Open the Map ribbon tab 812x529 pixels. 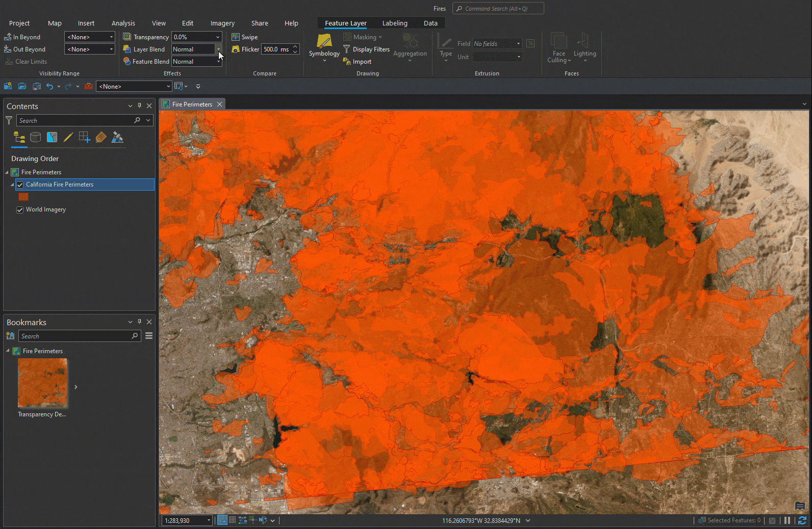coord(55,23)
